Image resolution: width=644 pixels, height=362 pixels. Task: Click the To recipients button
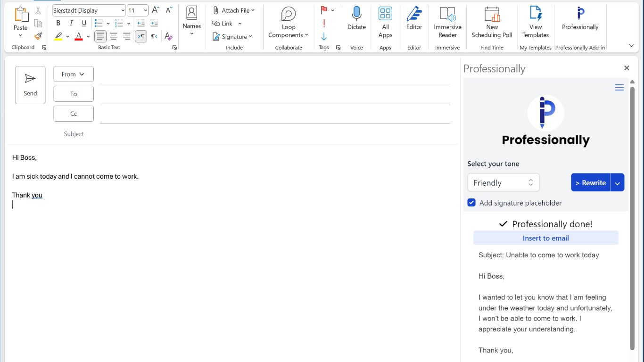74,94
